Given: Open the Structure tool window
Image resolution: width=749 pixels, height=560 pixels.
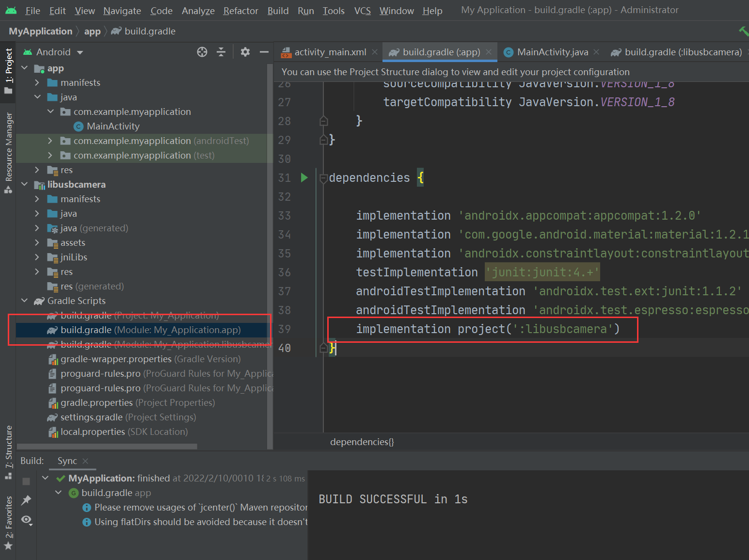Looking at the screenshot, I should 8,452.
